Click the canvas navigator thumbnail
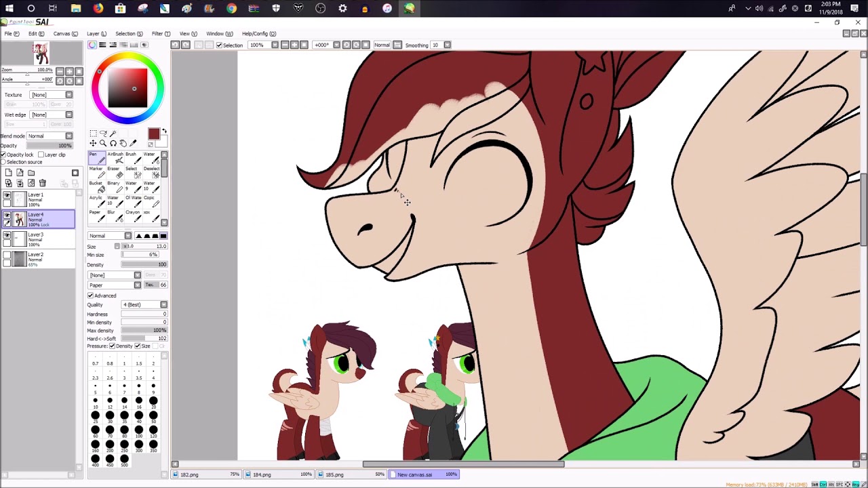Viewport: 868px width, 488px height. [41, 53]
